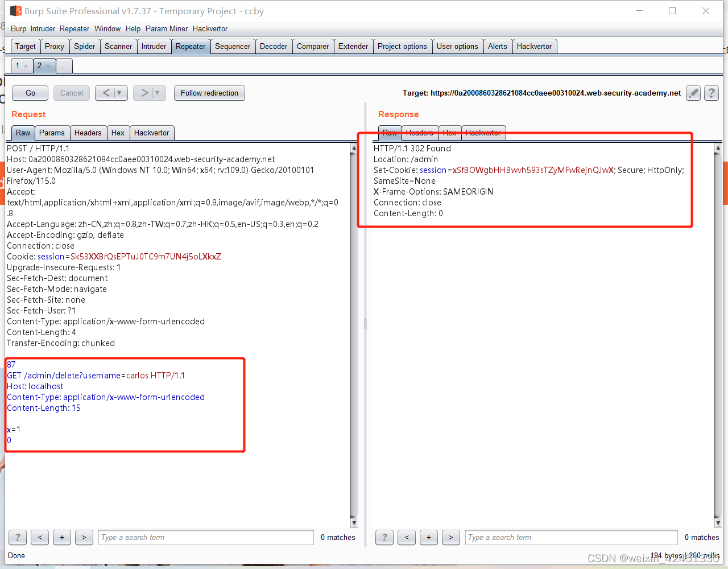Open forward history dropdown arrow

click(158, 93)
